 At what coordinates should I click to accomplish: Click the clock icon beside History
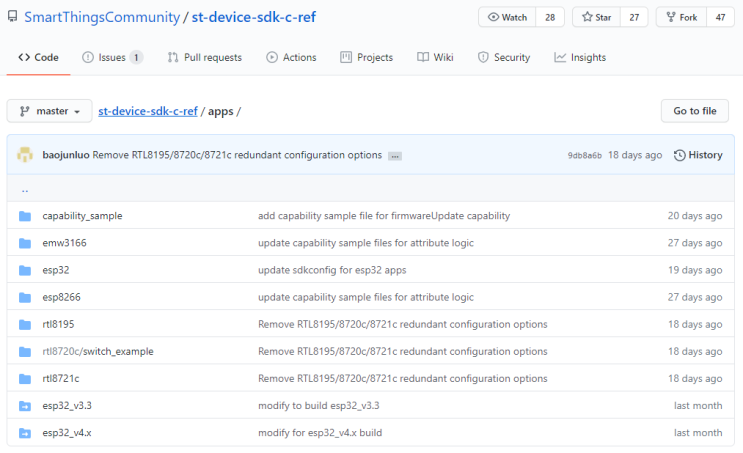[x=680, y=155]
